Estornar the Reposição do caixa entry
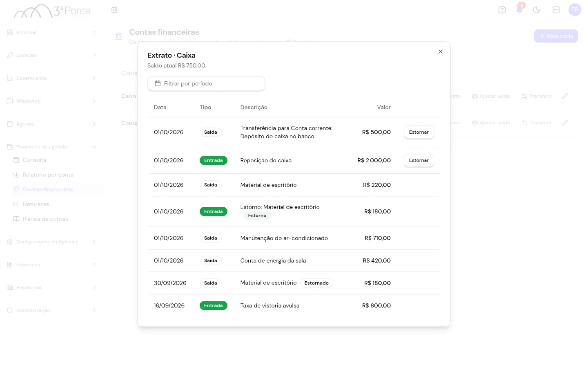Screen dimensions: 588x368 pos(419,160)
